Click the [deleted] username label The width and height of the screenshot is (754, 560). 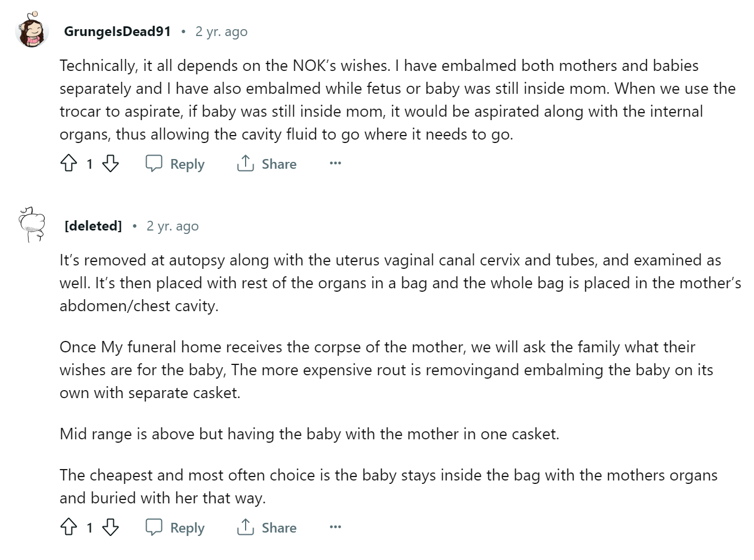(93, 226)
